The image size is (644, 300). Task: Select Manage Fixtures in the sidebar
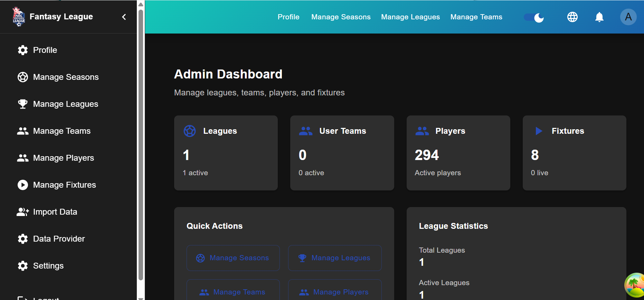[x=68, y=185]
